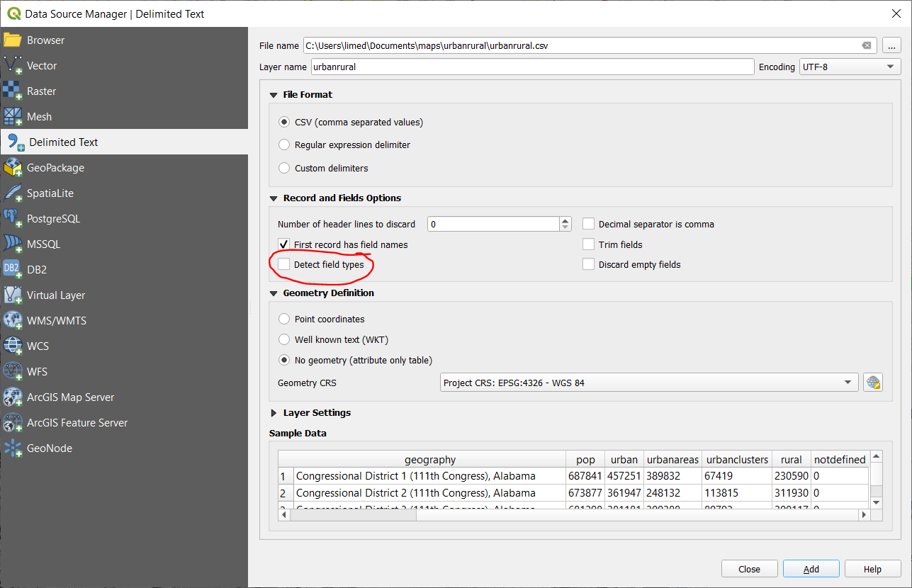Expand the Layer Settings section
This screenshot has width=912, height=588.
tap(274, 412)
